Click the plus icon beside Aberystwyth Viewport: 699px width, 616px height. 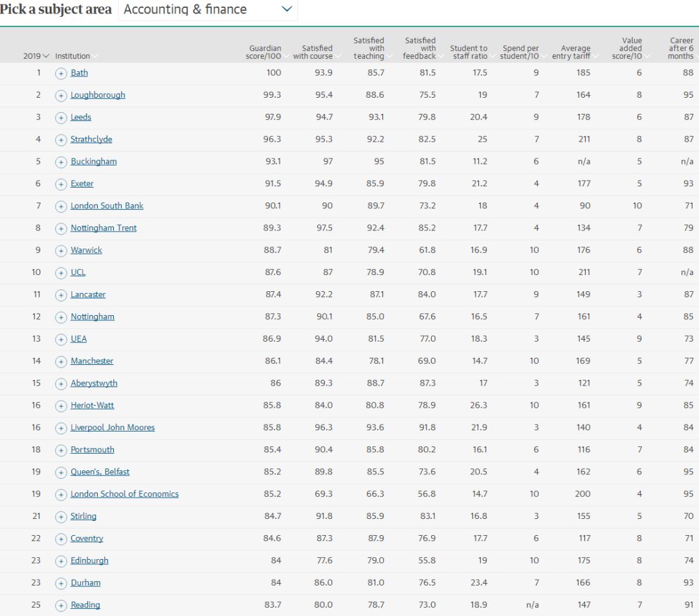(x=61, y=384)
